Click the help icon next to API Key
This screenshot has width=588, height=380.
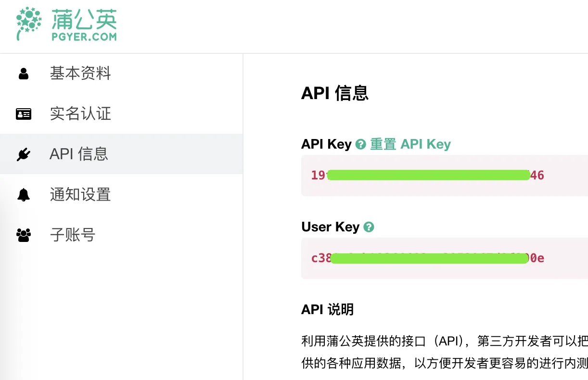click(x=360, y=144)
